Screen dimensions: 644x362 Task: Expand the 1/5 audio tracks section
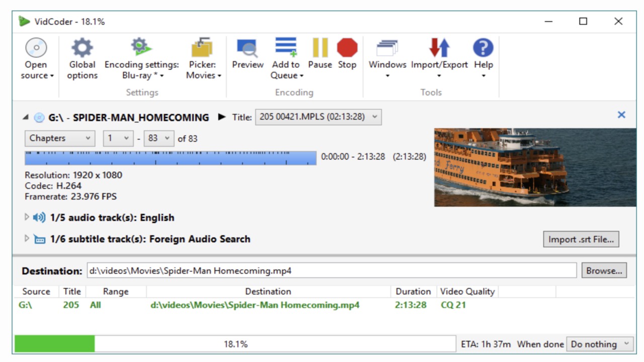[27, 217]
